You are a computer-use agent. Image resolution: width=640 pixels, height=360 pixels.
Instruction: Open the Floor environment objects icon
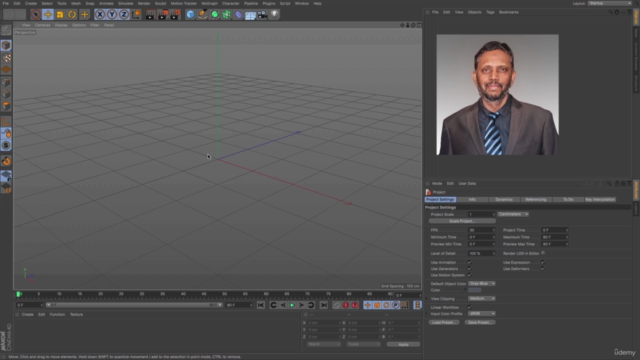(x=251, y=15)
